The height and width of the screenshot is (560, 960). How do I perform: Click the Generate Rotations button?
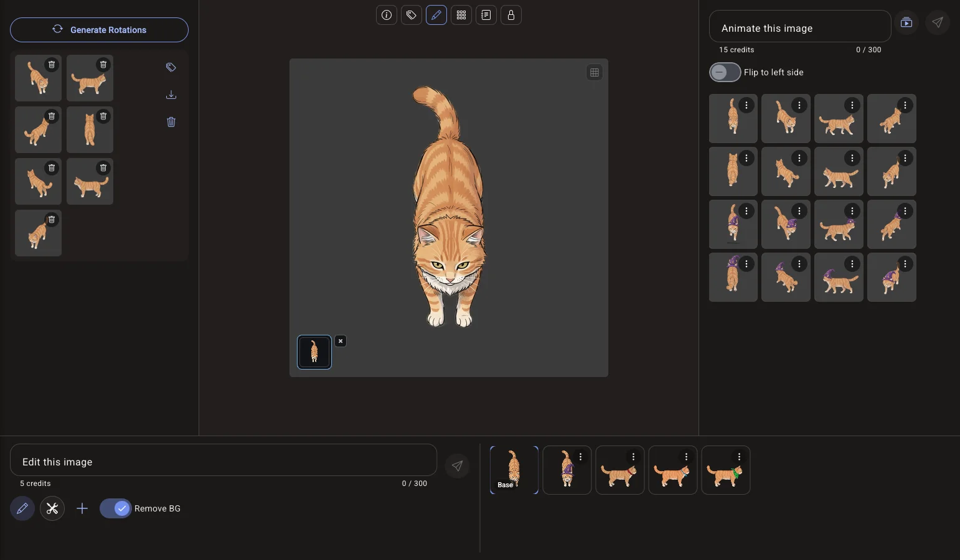pyautogui.click(x=100, y=30)
